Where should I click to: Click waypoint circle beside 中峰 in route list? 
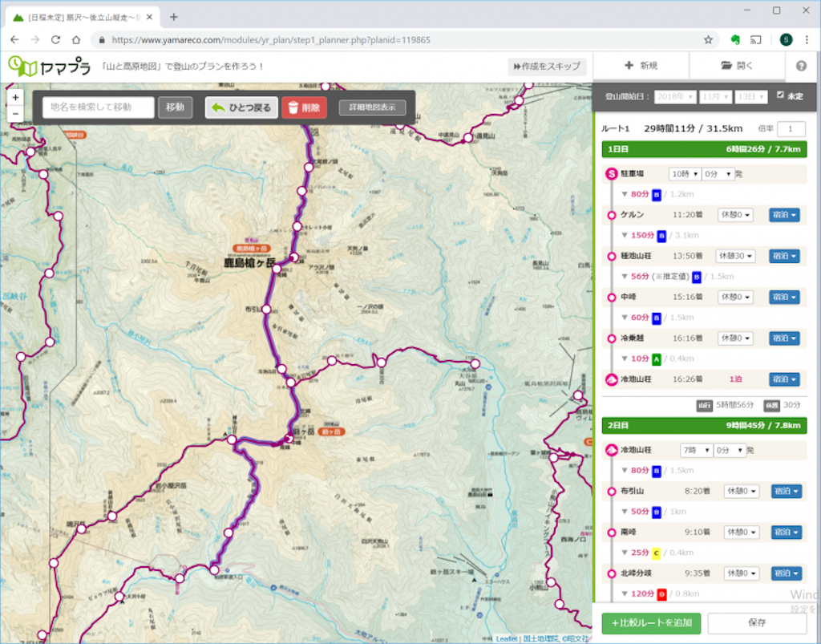[x=611, y=297]
